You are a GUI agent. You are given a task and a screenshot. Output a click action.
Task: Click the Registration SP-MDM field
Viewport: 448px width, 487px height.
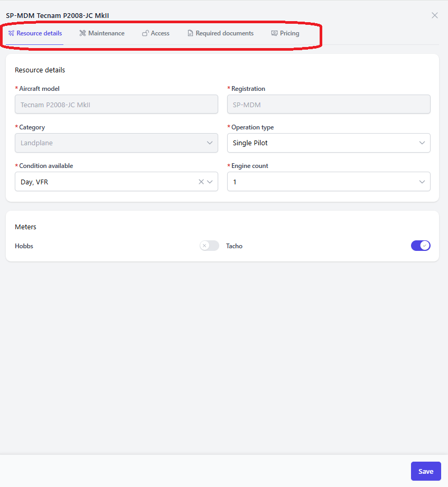[329, 105]
